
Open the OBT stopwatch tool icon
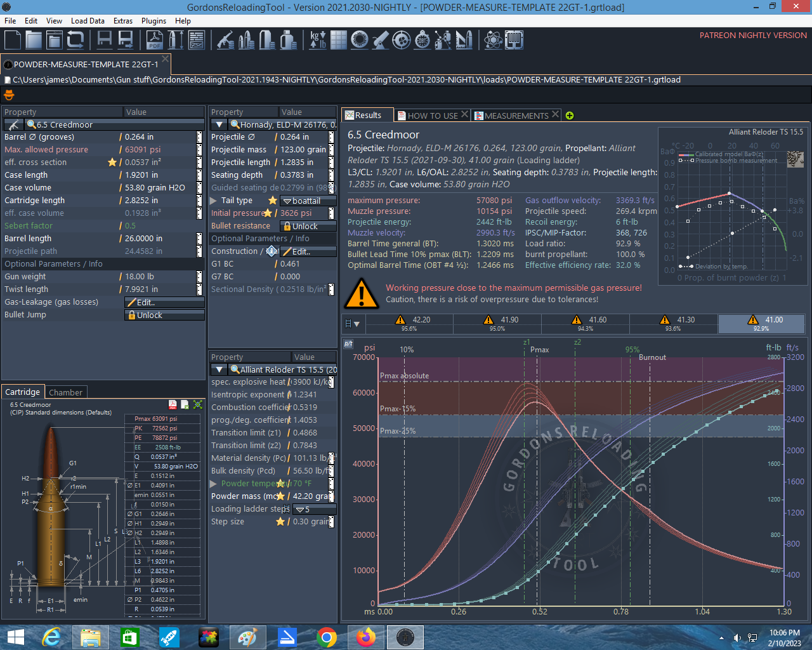422,41
